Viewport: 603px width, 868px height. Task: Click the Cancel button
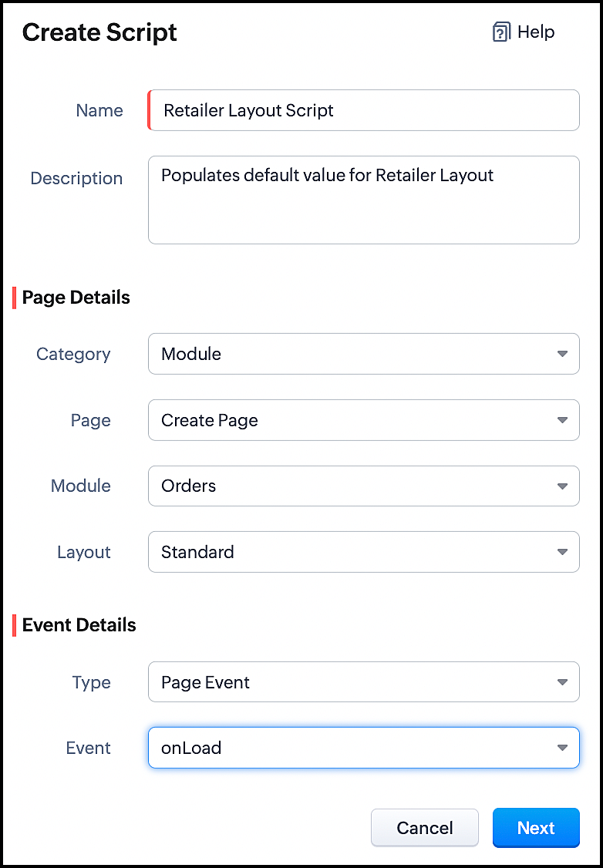[425, 827]
